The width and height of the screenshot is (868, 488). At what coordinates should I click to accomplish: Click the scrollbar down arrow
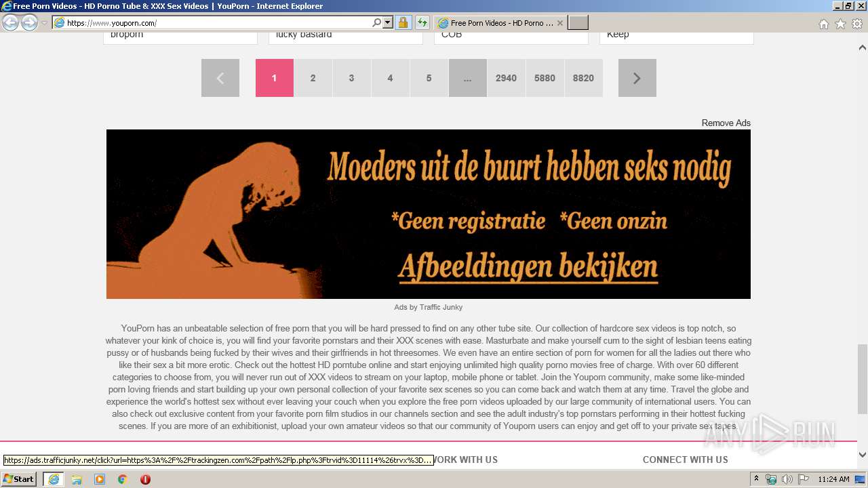click(863, 455)
